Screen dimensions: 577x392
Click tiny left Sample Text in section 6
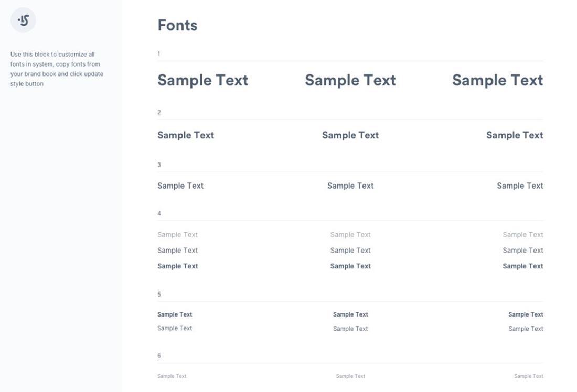pyautogui.click(x=172, y=376)
